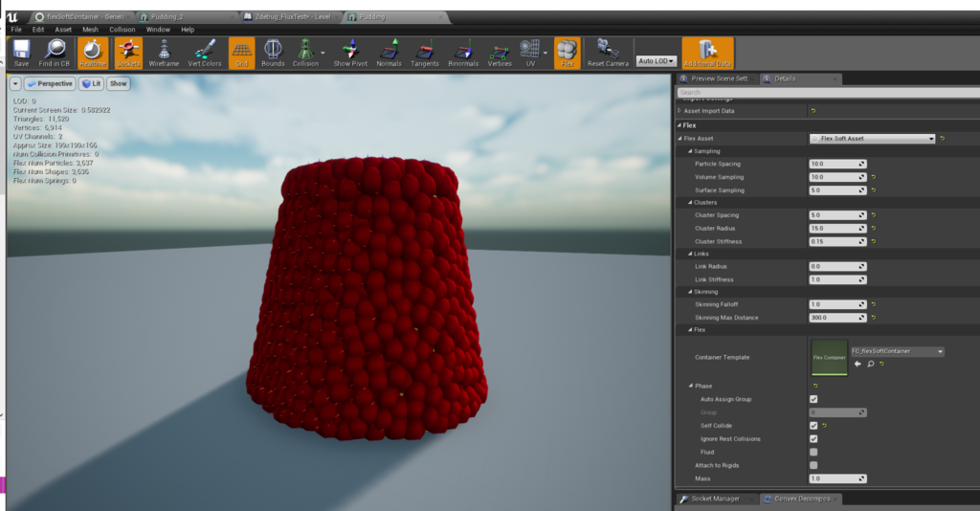Image resolution: width=980 pixels, height=511 pixels.
Task: Click the Save toolbar icon
Action: 21,53
